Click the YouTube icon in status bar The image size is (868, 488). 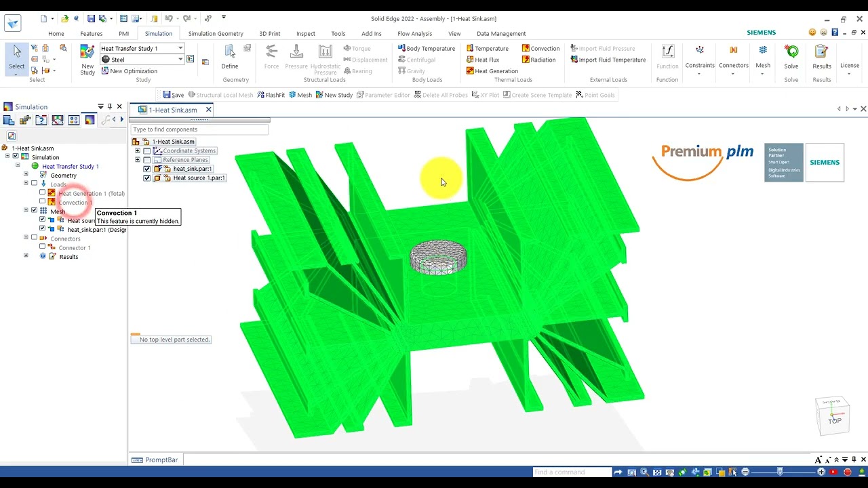point(834,472)
